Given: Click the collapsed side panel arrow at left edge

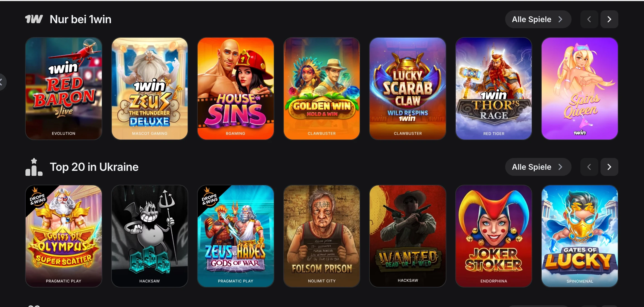Looking at the screenshot, I should pos(2,82).
